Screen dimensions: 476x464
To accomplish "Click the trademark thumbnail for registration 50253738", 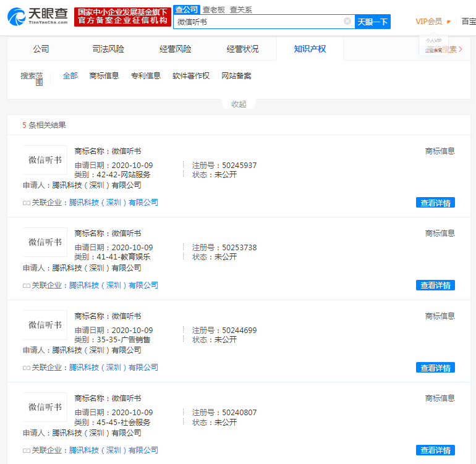I will pos(45,242).
